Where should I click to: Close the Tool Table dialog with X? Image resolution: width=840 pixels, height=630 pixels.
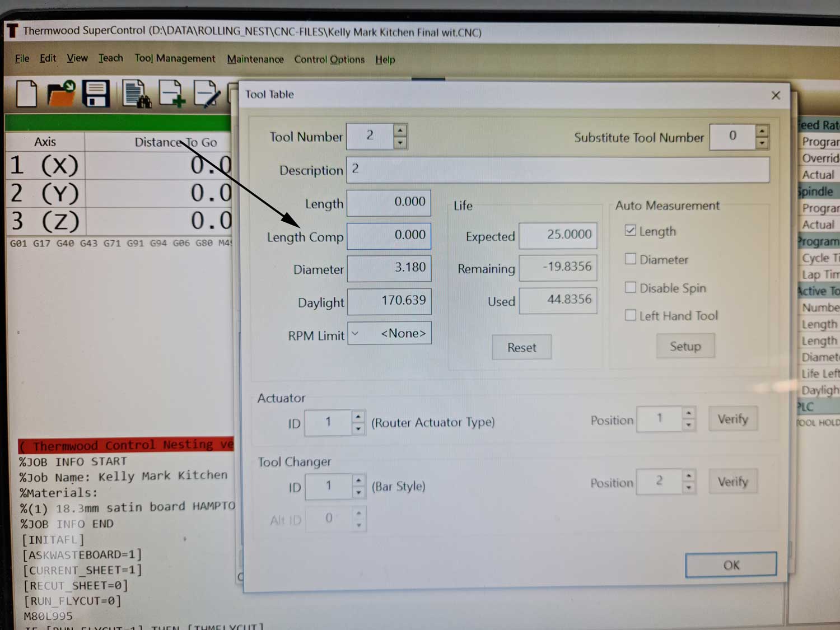[776, 95]
